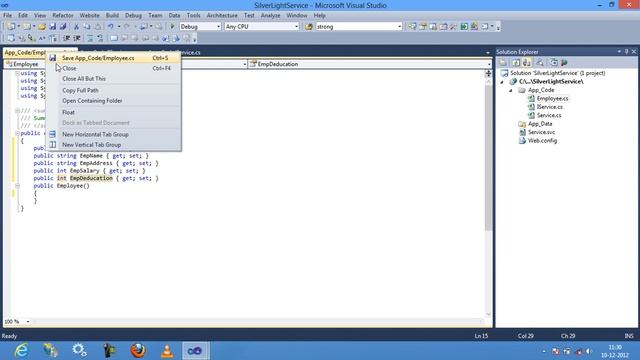Click the Decrease Indent toolbar icon
Image resolution: width=640 pixels, height=360 pixels.
[67, 38]
